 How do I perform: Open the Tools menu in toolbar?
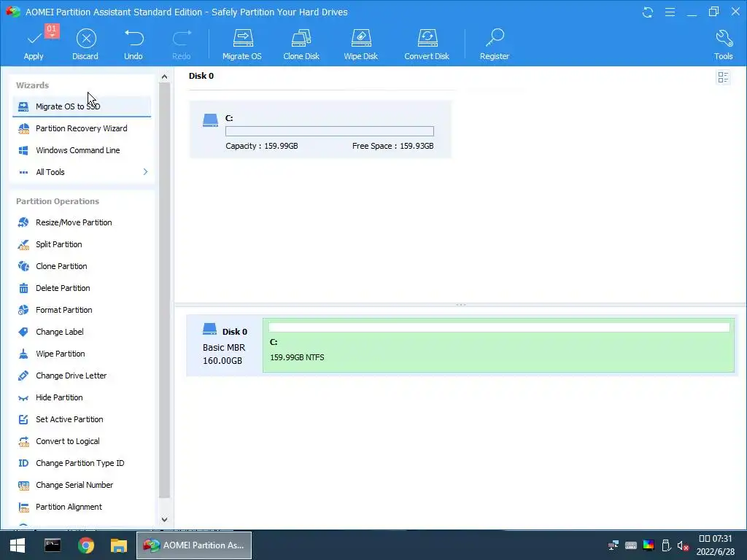[x=723, y=44]
